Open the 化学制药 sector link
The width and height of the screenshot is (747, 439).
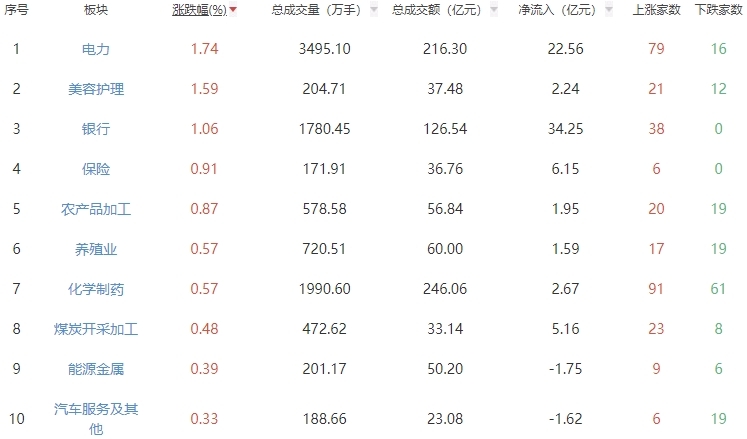pyautogui.click(x=96, y=289)
